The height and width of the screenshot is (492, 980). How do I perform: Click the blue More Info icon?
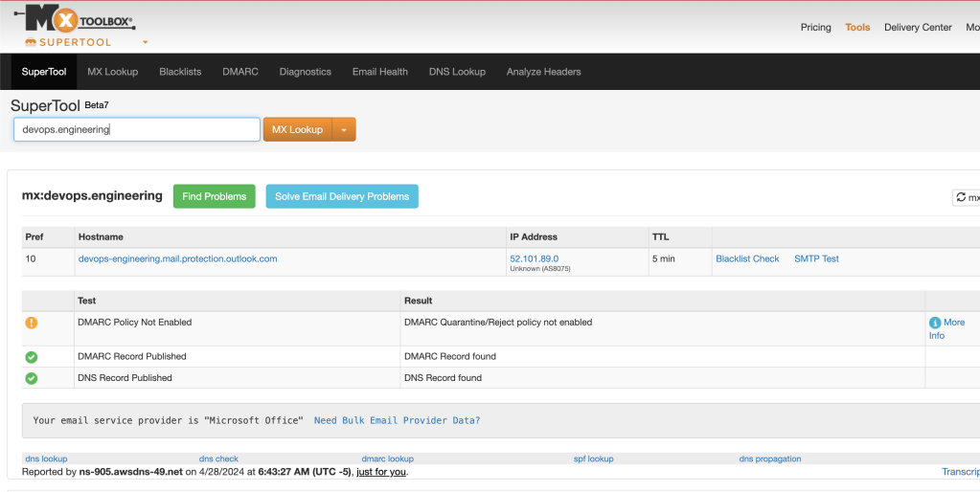[934, 323]
